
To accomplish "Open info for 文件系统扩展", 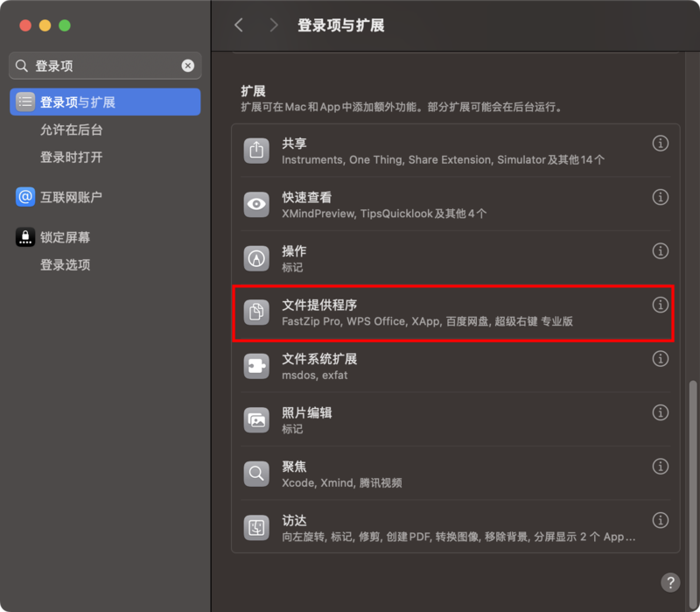I will click(661, 359).
